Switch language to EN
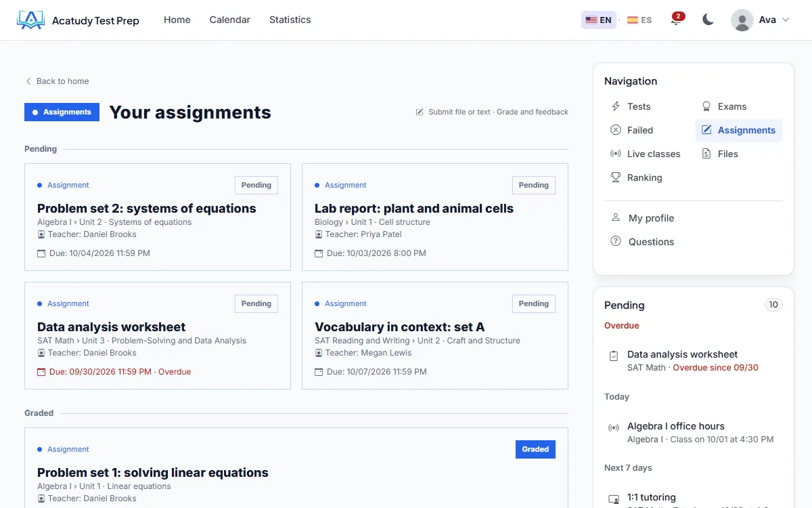812x508 pixels. click(x=598, y=20)
